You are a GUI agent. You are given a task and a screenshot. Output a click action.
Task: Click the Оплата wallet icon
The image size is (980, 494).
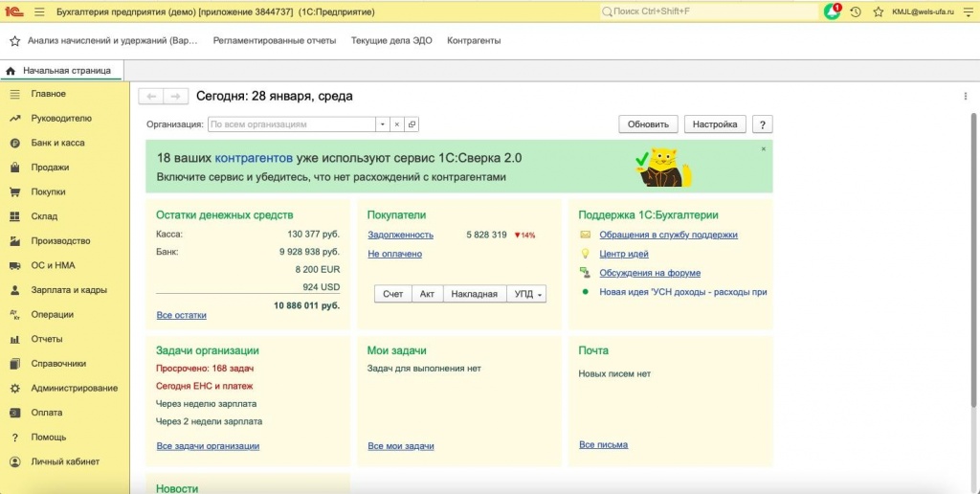click(15, 413)
